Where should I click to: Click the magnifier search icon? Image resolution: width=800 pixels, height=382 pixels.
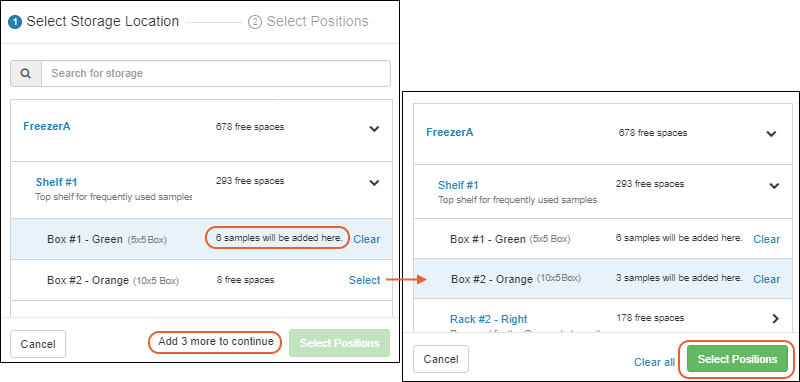coord(26,73)
